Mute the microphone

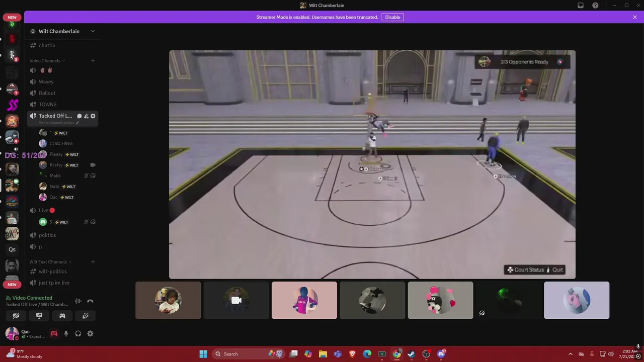[66, 334]
